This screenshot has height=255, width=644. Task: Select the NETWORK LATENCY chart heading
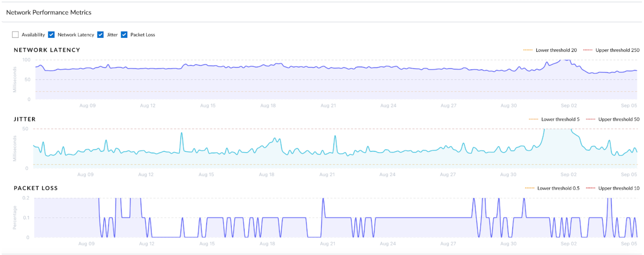[47, 50]
